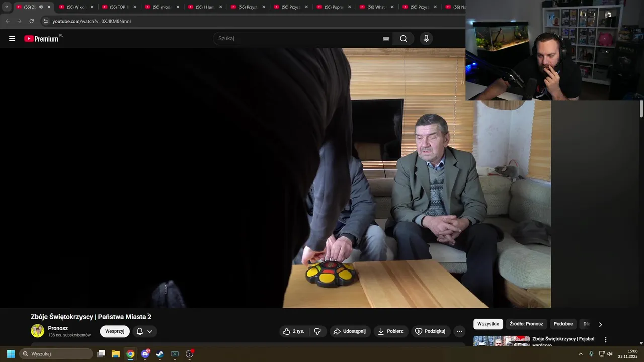Open Pronosz channel name link
The height and width of the screenshot is (362, 644).
(58, 328)
